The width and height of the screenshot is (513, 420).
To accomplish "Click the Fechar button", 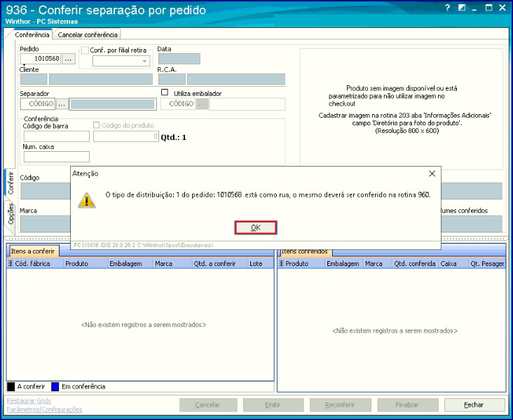I will pyautogui.click(x=474, y=405).
